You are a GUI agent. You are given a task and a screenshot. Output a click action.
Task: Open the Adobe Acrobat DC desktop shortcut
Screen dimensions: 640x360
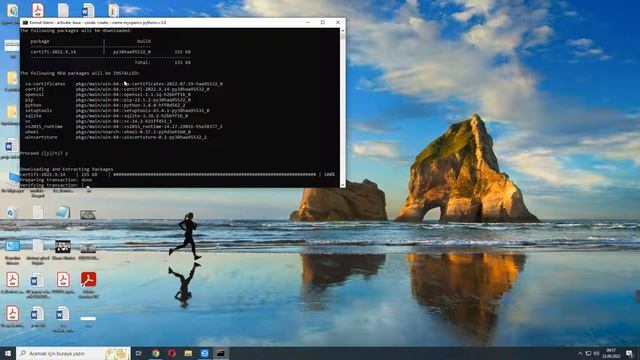(88, 285)
